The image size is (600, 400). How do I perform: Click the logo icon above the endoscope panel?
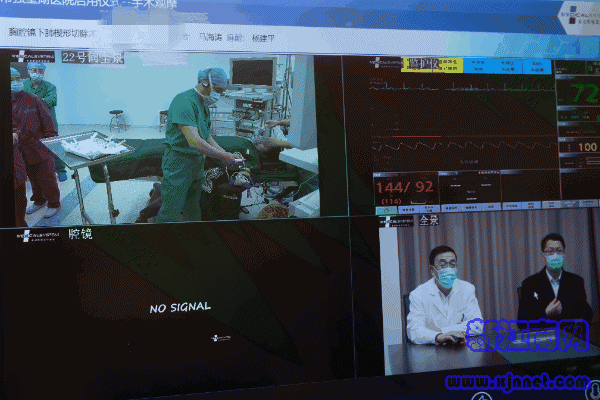(x=37, y=236)
